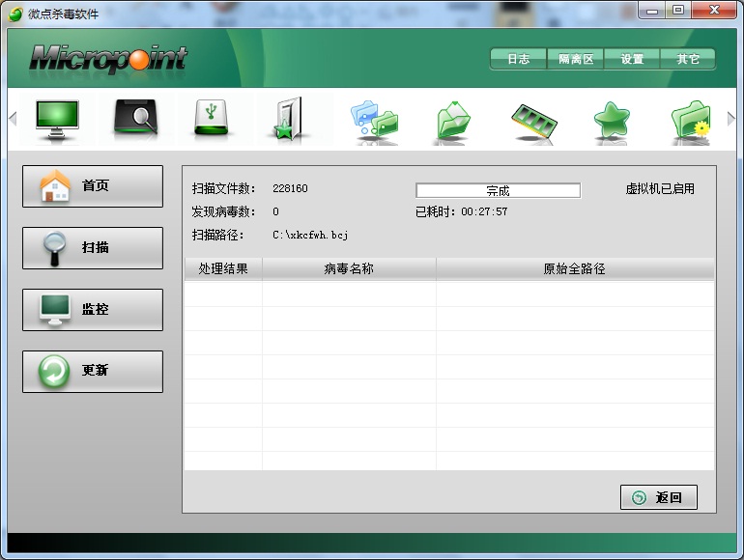
Task: Maximize the 微点杀毒软件 window
Action: click(x=678, y=11)
